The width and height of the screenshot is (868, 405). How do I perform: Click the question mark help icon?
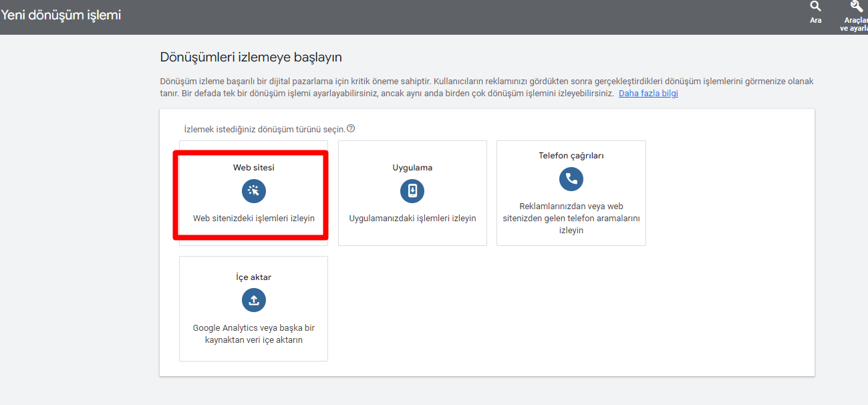[351, 128]
